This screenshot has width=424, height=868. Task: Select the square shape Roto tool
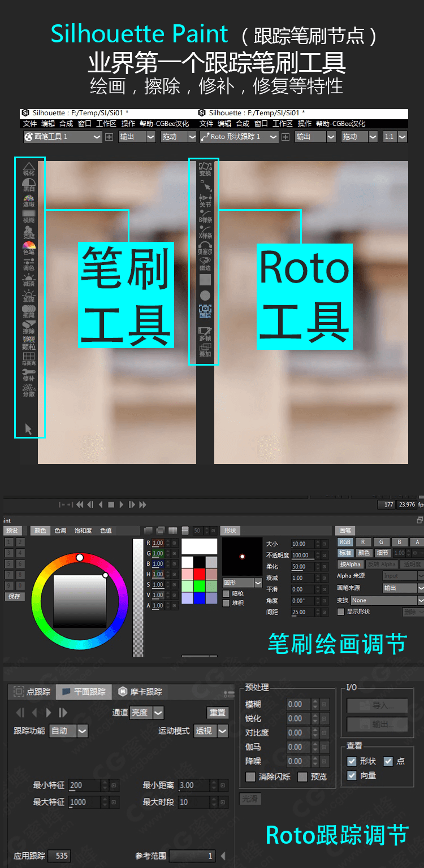pos(205,279)
